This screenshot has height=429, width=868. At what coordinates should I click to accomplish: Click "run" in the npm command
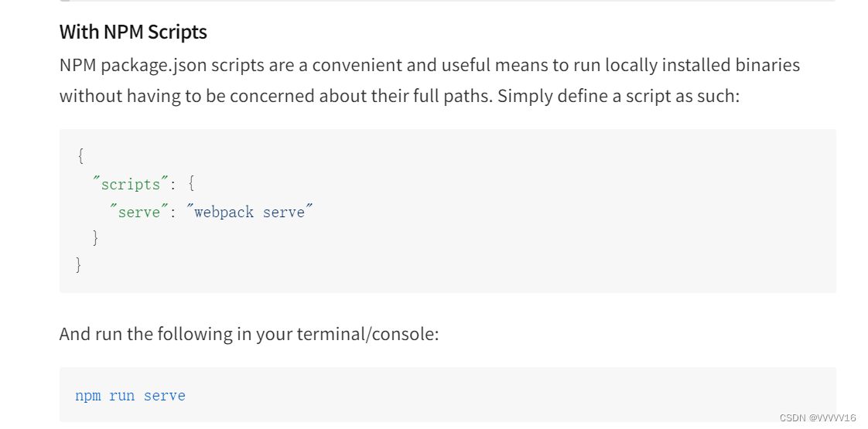121,397
